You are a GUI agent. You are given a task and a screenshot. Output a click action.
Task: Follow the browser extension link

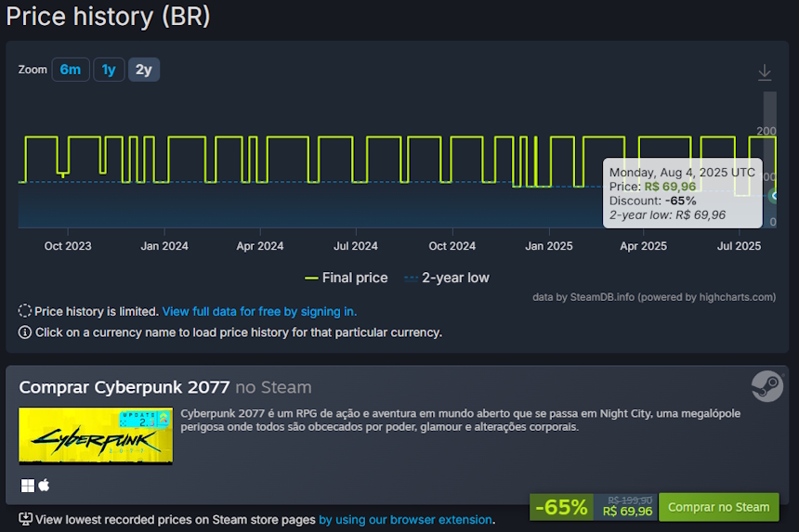point(406,520)
